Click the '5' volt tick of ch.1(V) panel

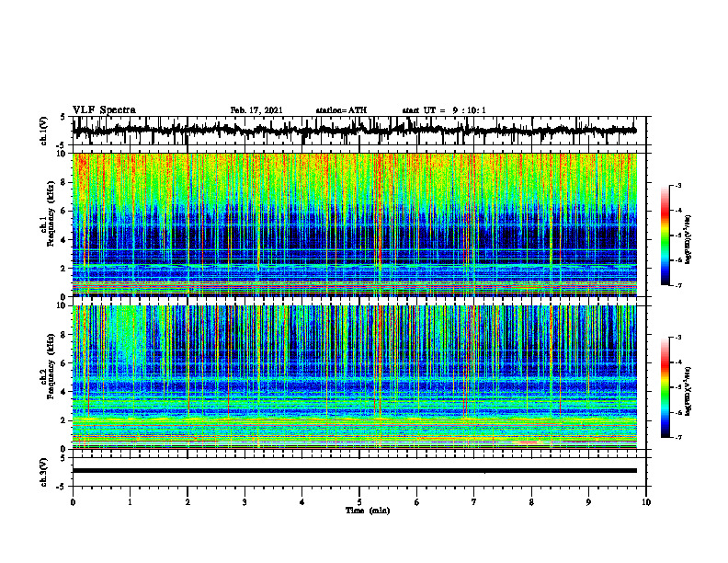pyautogui.click(x=63, y=119)
